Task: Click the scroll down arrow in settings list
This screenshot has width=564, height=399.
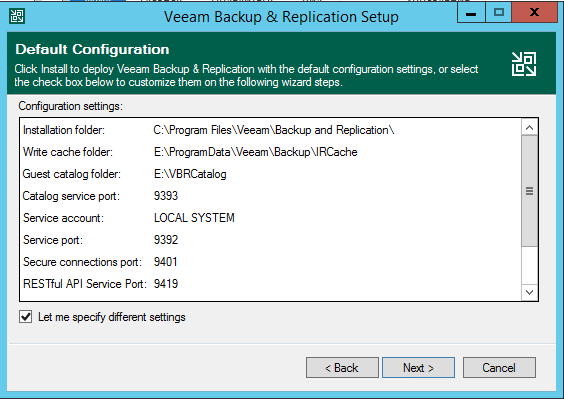Action: point(529,292)
